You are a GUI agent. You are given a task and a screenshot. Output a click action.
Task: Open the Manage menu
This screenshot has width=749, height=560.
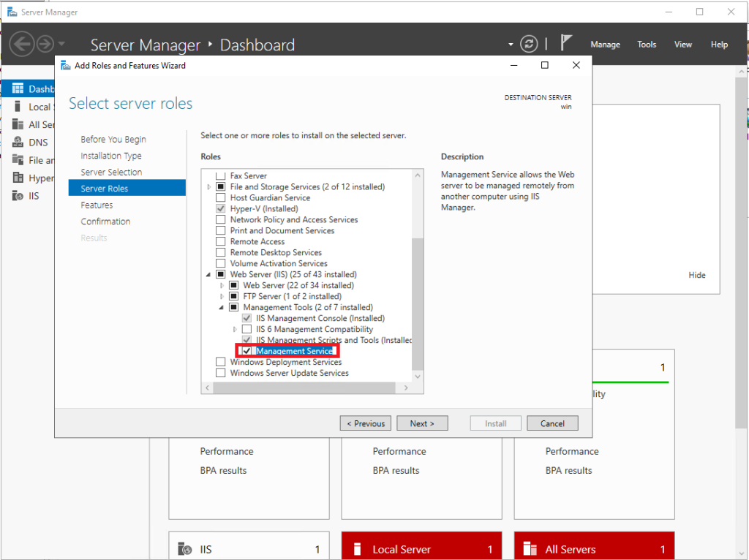pyautogui.click(x=605, y=44)
